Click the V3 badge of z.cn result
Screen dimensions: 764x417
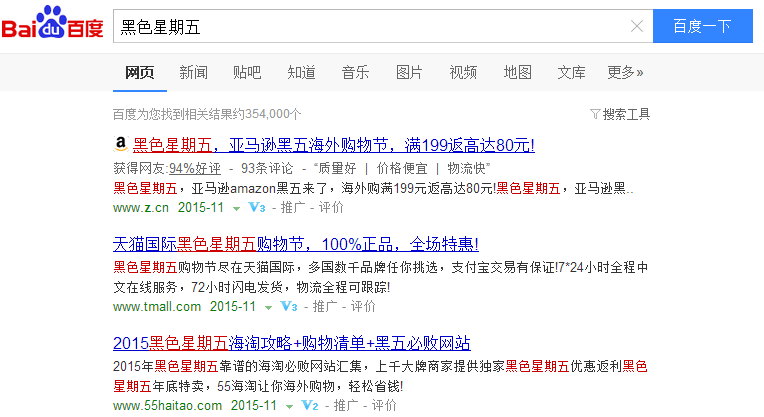click(257, 208)
